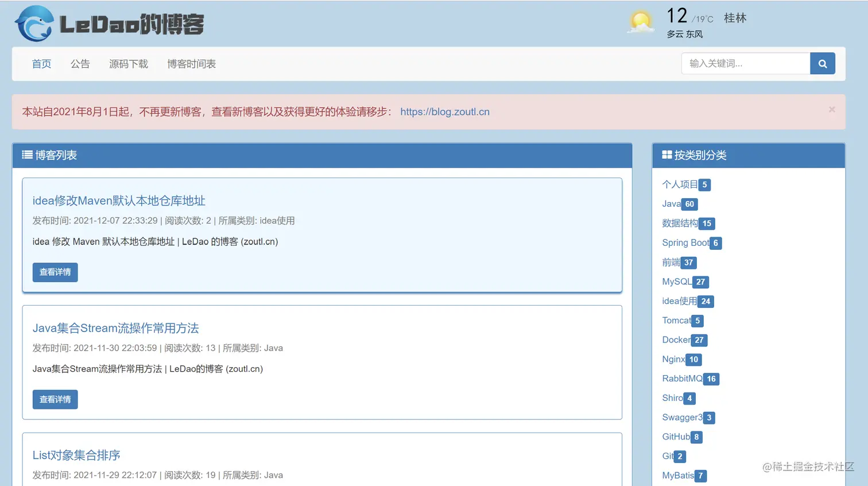Select the MyBatis category
Screen dimensions: 868x486
tap(678, 476)
